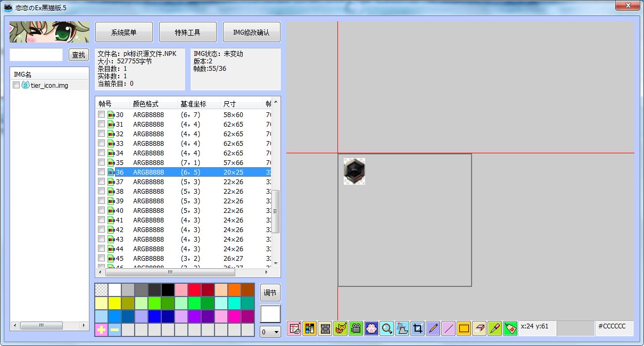644x346 pixels.
Task: Click the frame list scroll-down arrow
Action: pyautogui.click(x=276, y=263)
